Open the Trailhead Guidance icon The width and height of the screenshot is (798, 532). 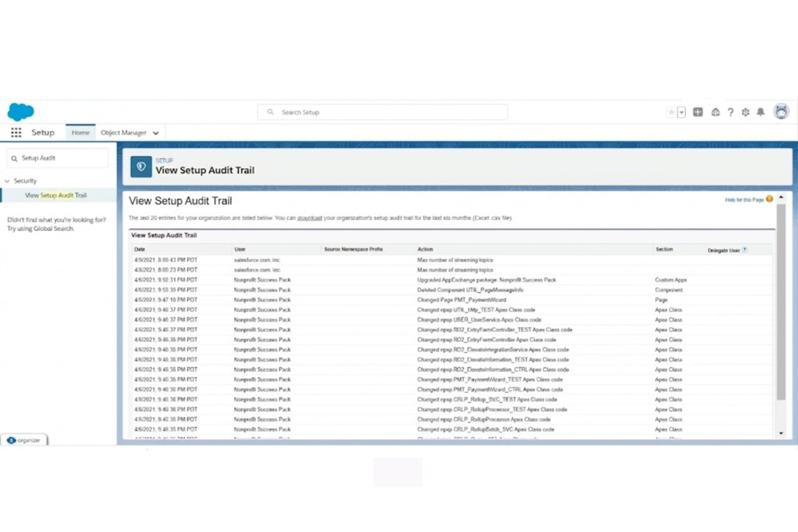tap(715, 112)
